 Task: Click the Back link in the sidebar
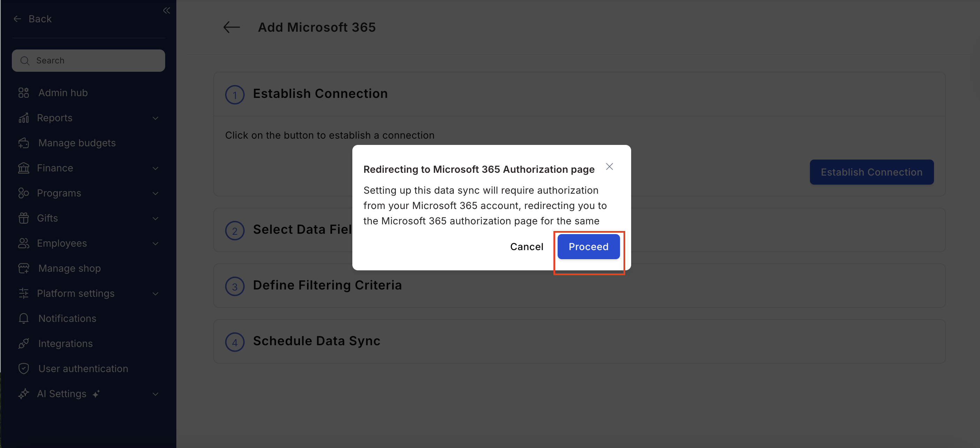[x=33, y=18]
